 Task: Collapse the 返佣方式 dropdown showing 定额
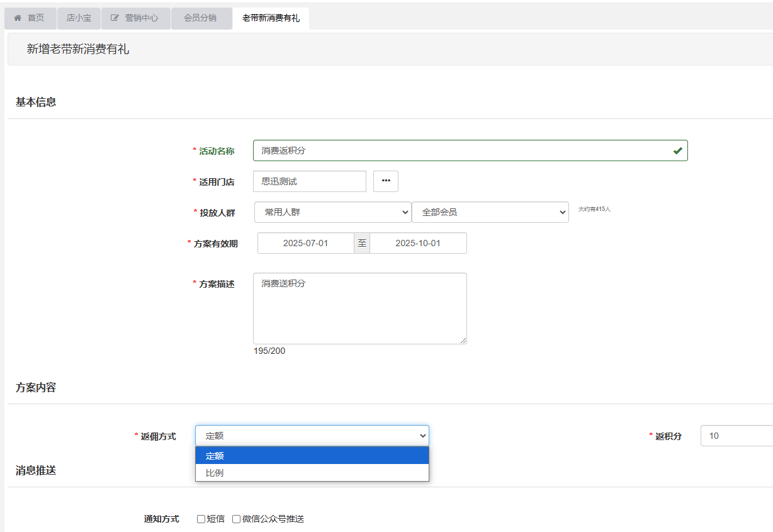pos(312,436)
